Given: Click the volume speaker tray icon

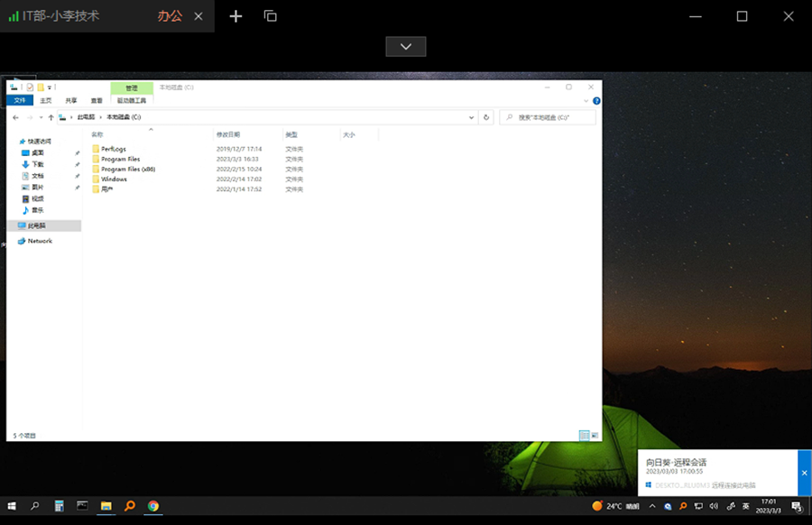Looking at the screenshot, I should [x=715, y=506].
